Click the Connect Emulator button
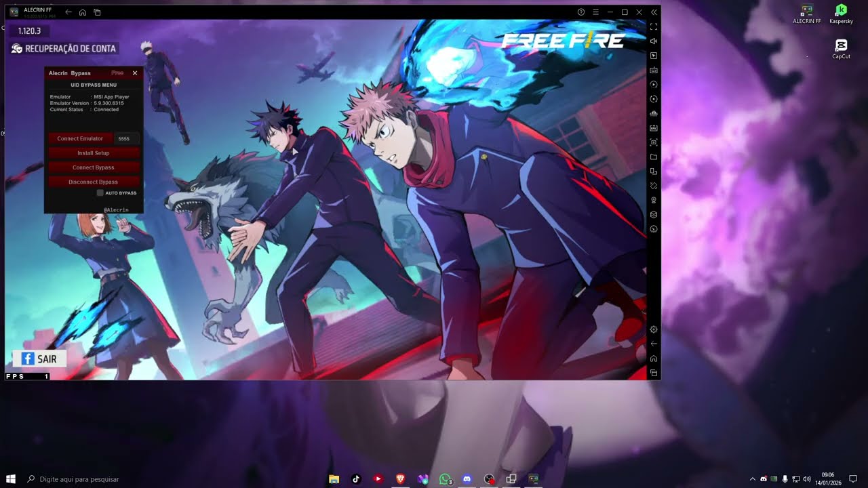Viewport: 868px width, 488px height. 80,138
